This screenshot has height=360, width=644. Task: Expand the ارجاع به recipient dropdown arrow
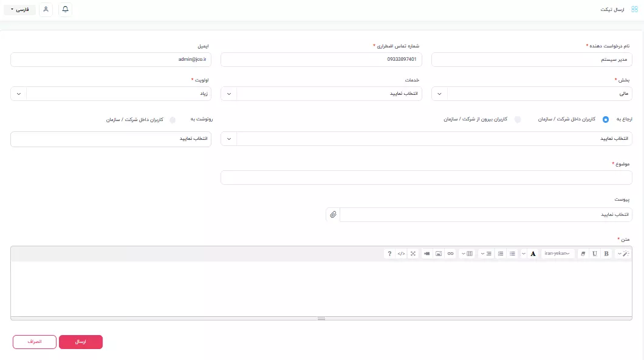[229, 139]
